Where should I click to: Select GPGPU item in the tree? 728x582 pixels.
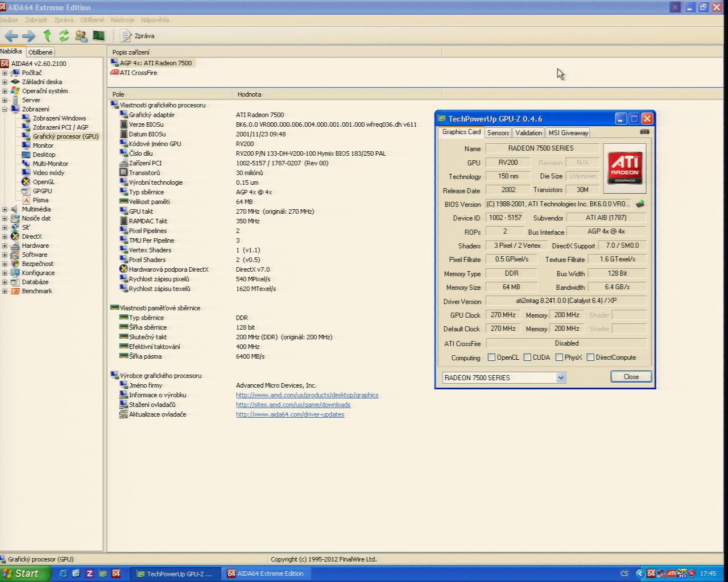point(42,191)
